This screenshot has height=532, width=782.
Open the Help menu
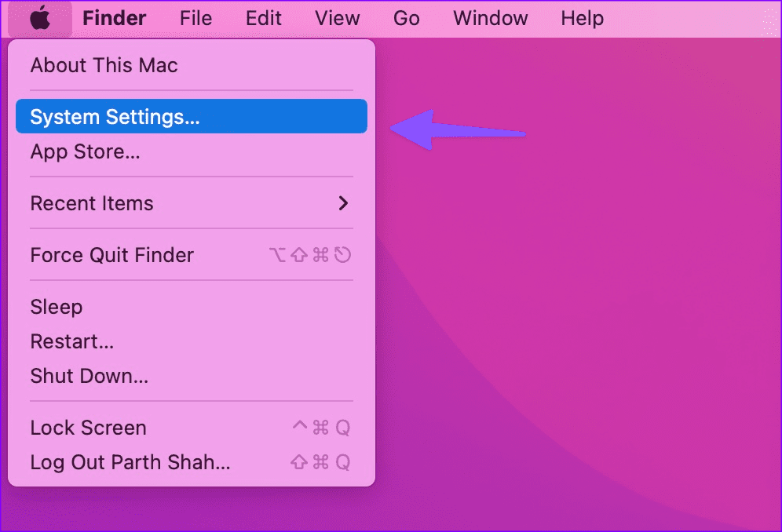click(x=582, y=19)
